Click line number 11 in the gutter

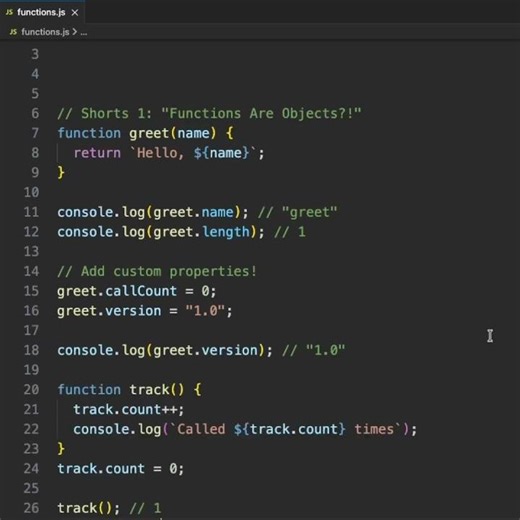click(x=31, y=212)
